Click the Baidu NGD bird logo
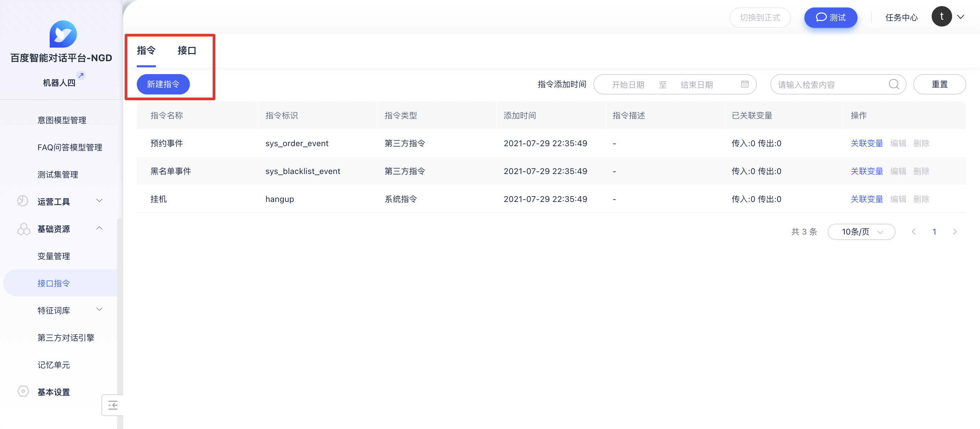 (63, 34)
